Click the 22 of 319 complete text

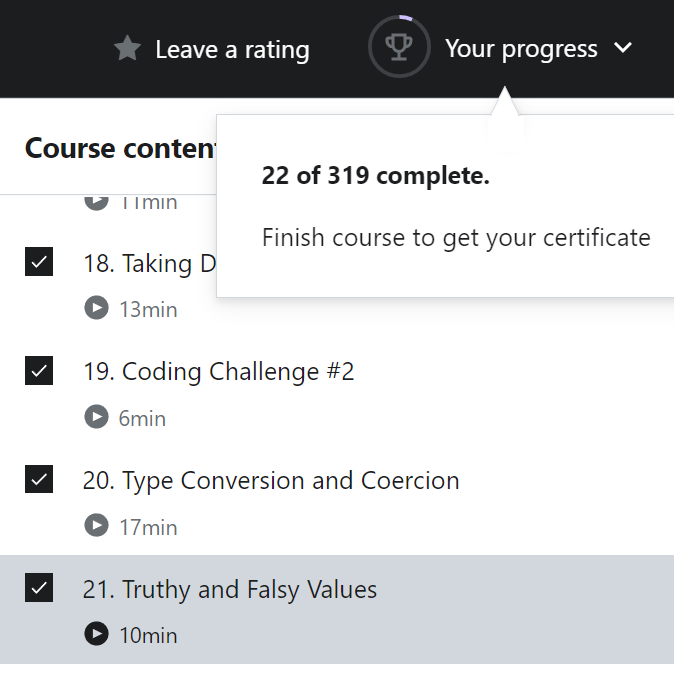(375, 176)
